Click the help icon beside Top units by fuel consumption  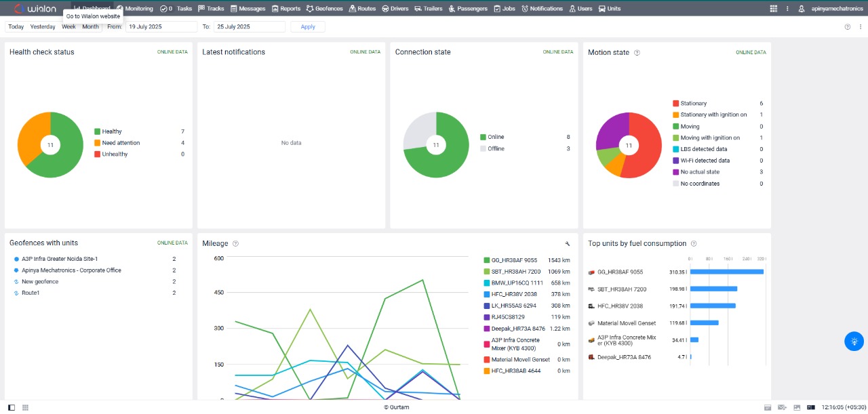(694, 244)
